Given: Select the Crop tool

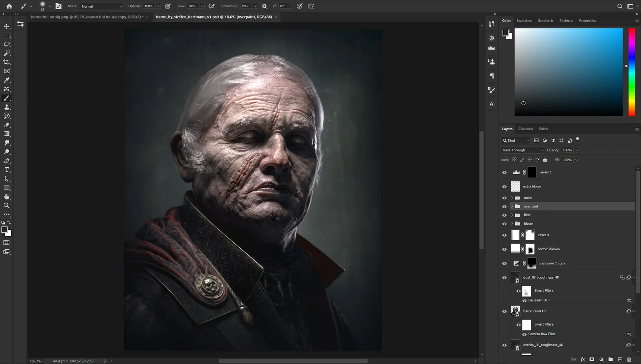Looking at the screenshot, I should [x=6, y=62].
